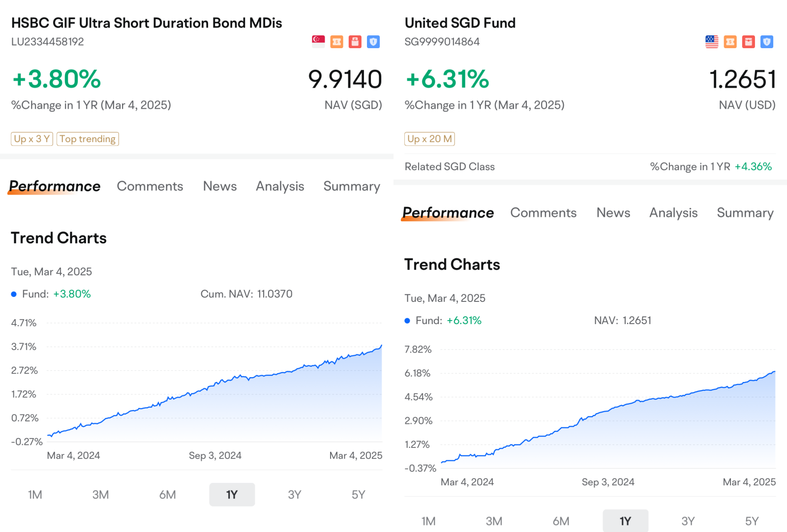Click the red package icon on HSBC fund
The height and width of the screenshot is (532, 787).
355,42
